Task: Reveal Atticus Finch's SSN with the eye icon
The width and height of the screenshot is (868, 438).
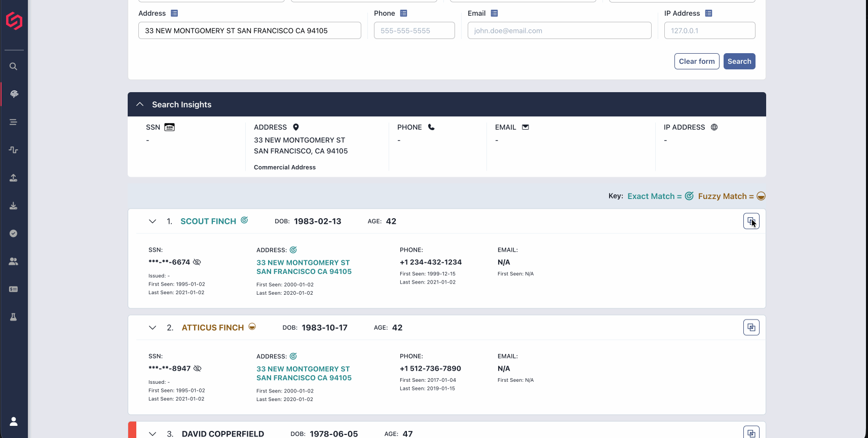Action: pos(198,369)
